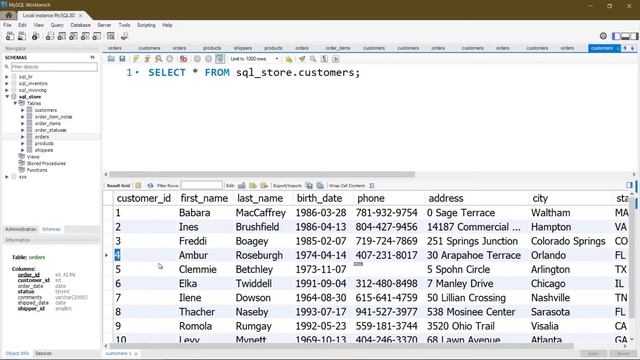
Task: Stop query execution icon
Action: (x=170, y=59)
